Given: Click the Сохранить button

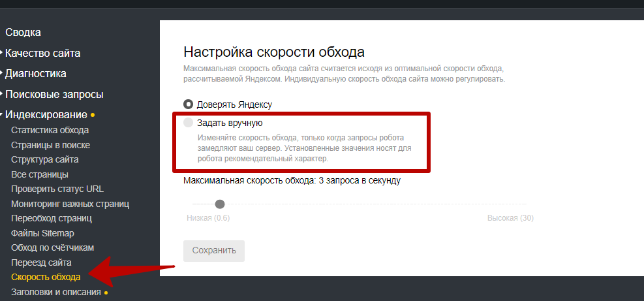Looking at the screenshot, I should point(214,251).
